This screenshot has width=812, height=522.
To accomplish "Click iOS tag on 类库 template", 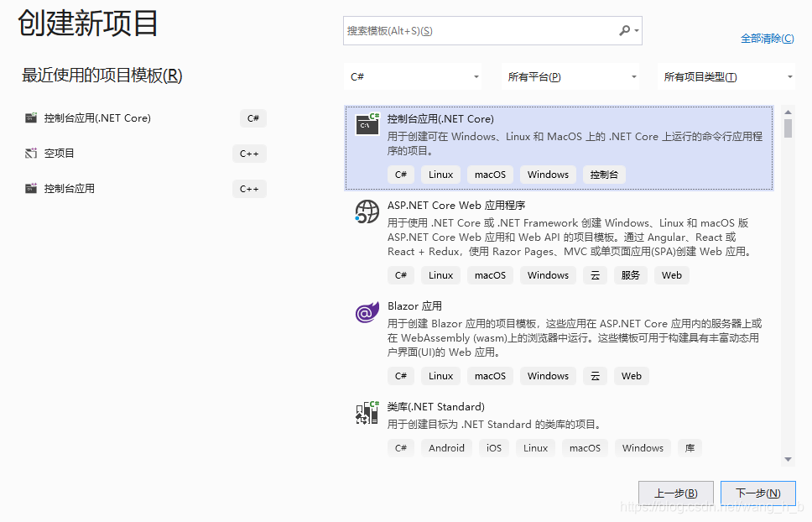I will point(493,448).
